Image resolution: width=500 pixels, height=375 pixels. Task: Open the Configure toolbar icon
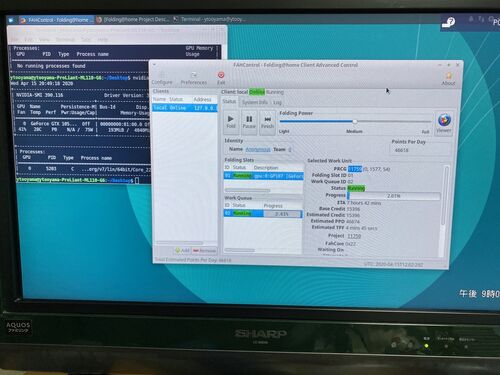[x=162, y=78]
